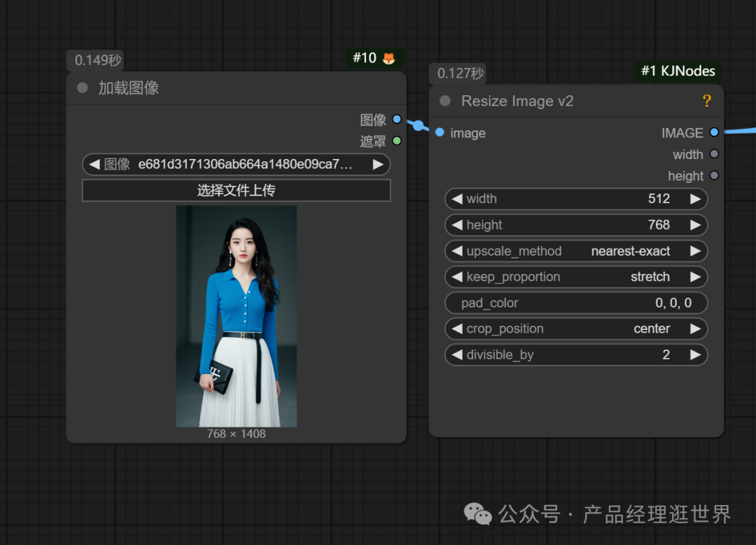Click the 768 × 1408 dimension text
756x545 pixels.
click(x=237, y=434)
